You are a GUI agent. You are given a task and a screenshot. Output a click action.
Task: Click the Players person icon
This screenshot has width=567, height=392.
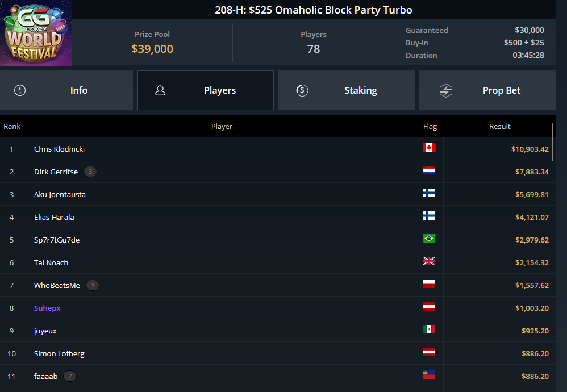[160, 90]
